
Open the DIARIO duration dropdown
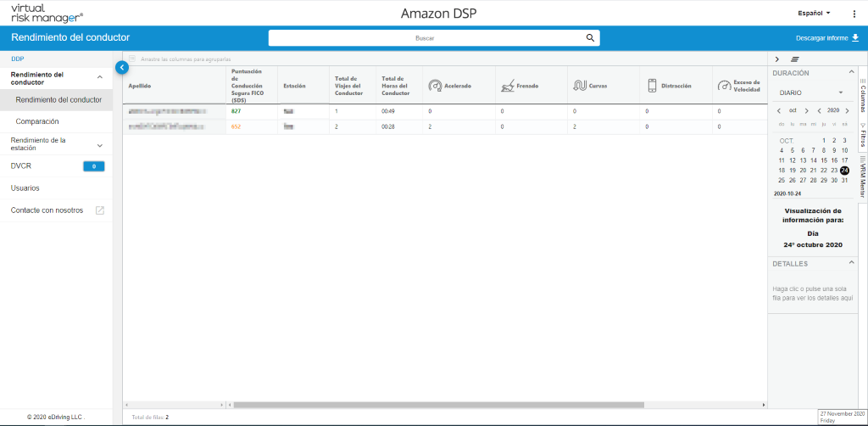coord(811,92)
